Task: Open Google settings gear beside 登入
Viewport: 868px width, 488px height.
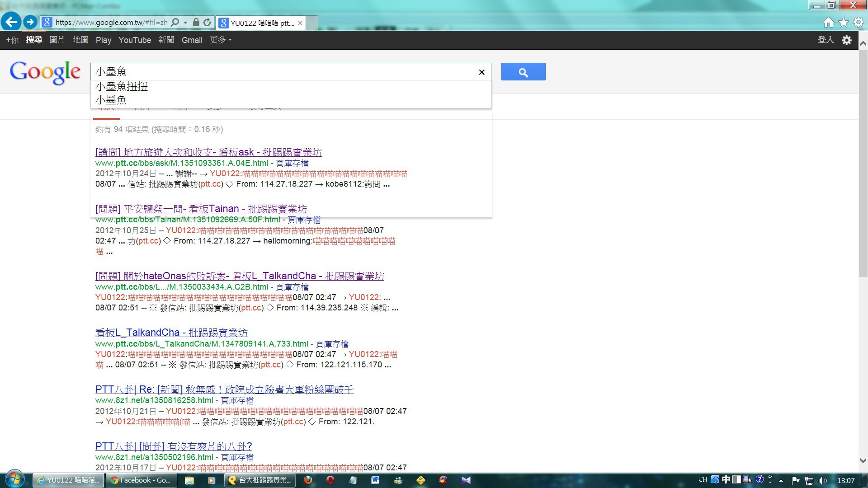Action: (x=847, y=40)
